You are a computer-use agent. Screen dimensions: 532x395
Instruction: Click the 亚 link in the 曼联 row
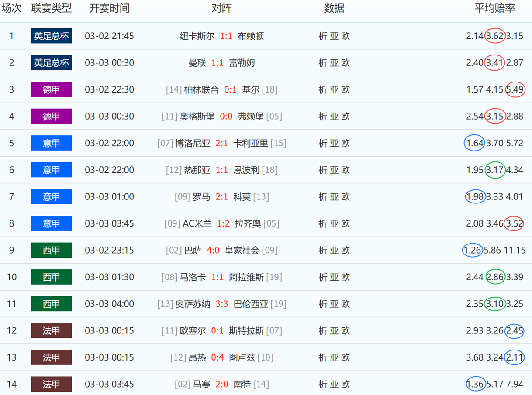click(x=334, y=63)
